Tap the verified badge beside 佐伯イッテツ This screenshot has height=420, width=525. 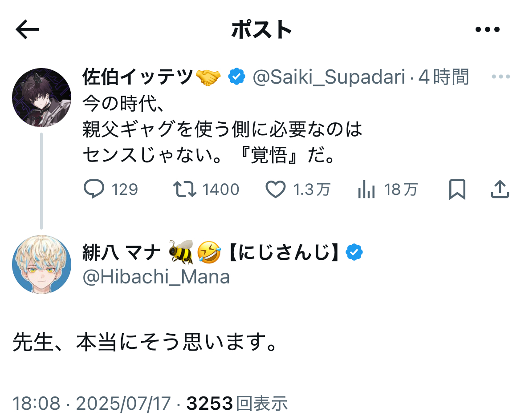[237, 77]
